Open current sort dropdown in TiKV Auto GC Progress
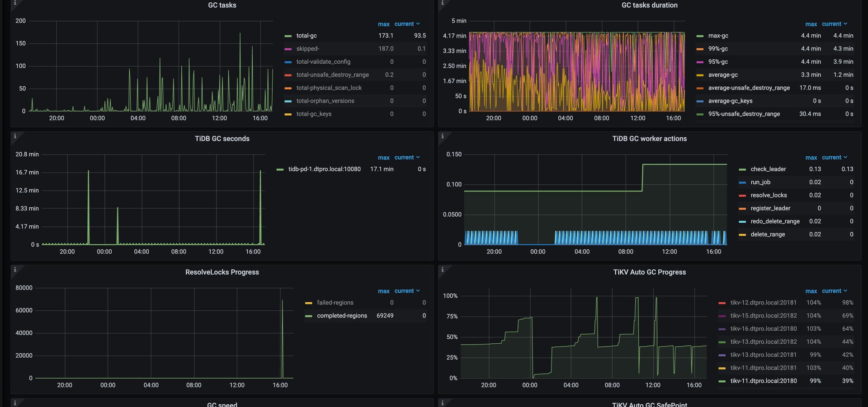 pos(835,291)
